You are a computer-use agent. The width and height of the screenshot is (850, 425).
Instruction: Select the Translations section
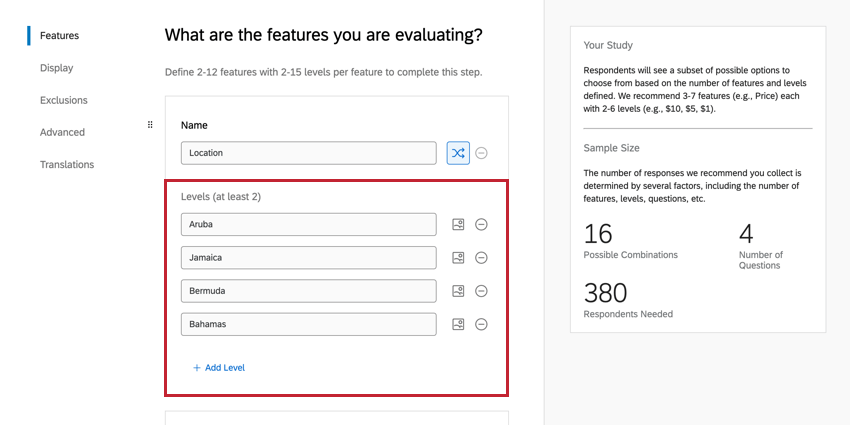[67, 164]
